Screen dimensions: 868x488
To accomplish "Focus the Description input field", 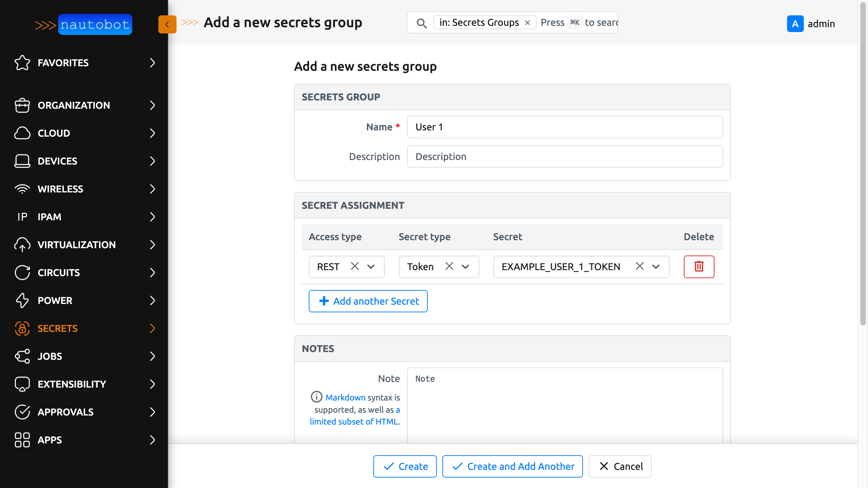I will 565,157.
